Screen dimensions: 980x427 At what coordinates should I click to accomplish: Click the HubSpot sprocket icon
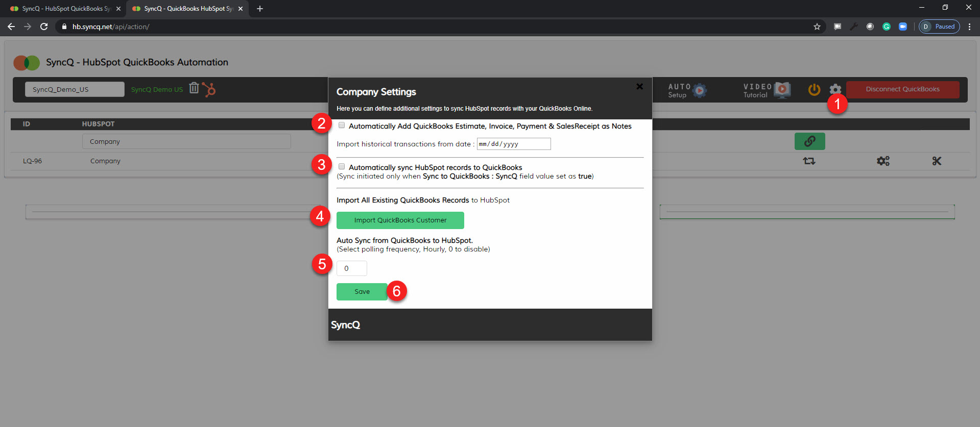click(x=209, y=89)
